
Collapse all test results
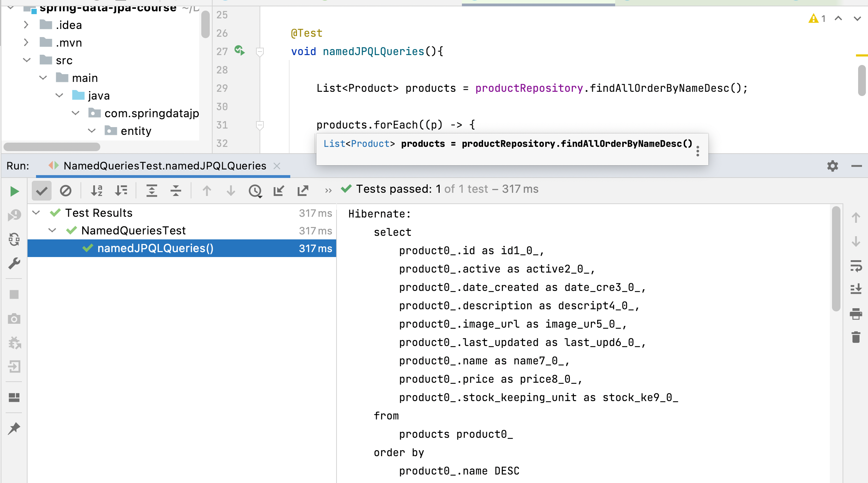(176, 191)
